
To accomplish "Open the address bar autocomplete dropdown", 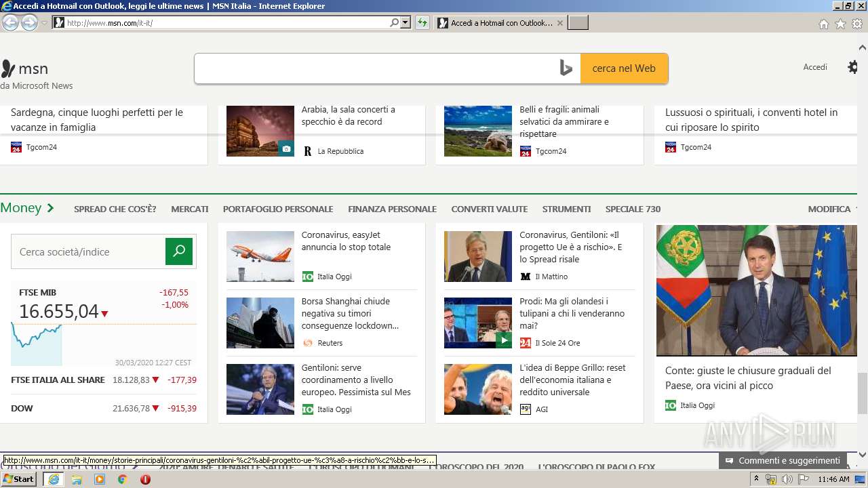I will (406, 23).
